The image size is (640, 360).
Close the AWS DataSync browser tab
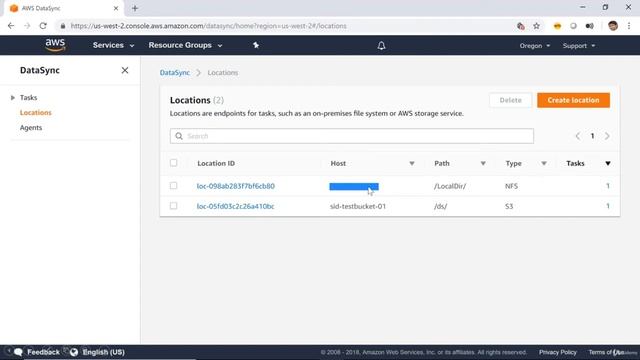pyautogui.click(x=116, y=8)
